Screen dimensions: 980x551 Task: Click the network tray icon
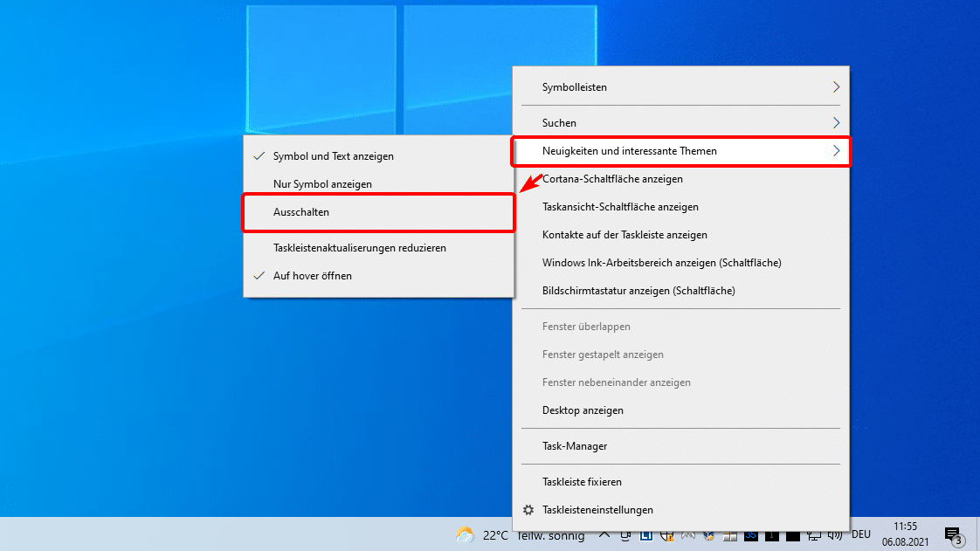pyautogui.click(x=815, y=534)
